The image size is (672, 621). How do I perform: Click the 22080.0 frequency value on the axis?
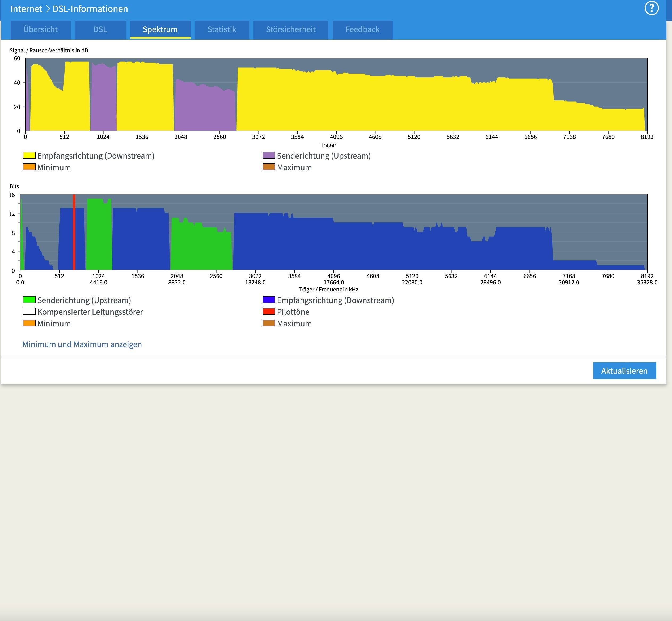pyautogui.click(x=412, y=283)
